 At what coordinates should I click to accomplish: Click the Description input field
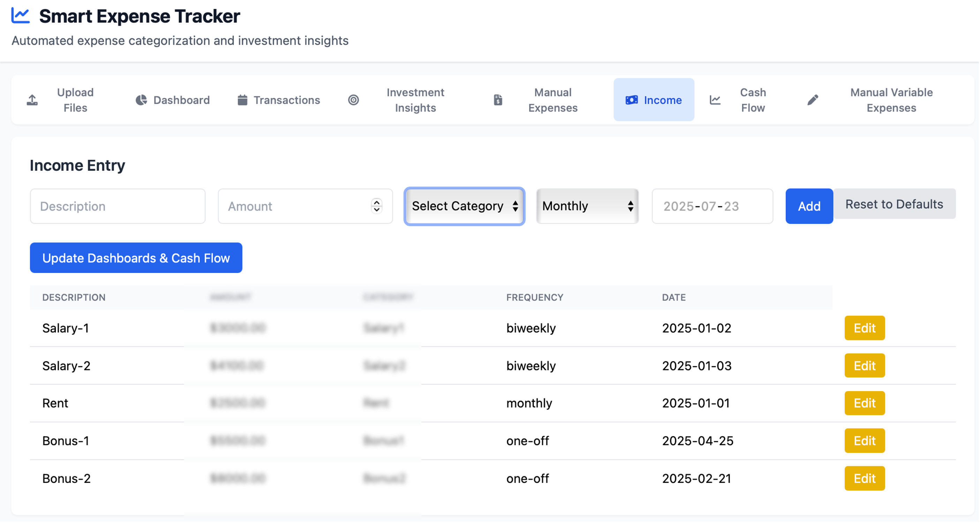(118, 206)
